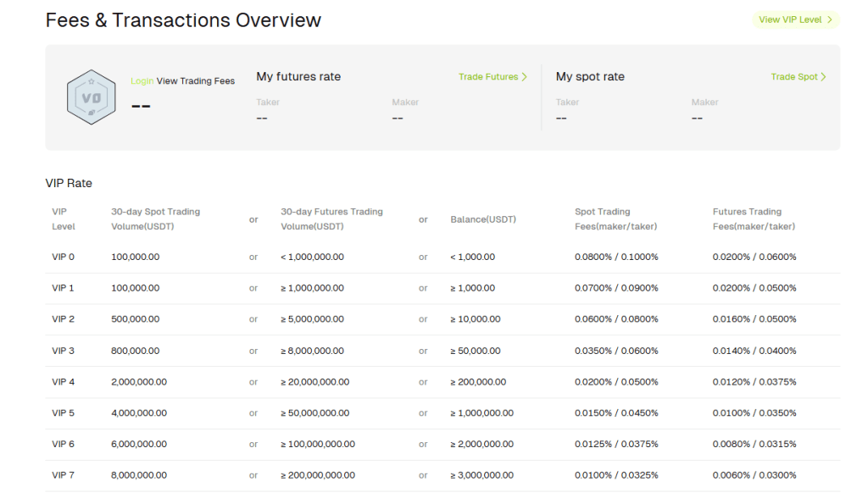Click View Trading Fees text

(x=196, y=81)
